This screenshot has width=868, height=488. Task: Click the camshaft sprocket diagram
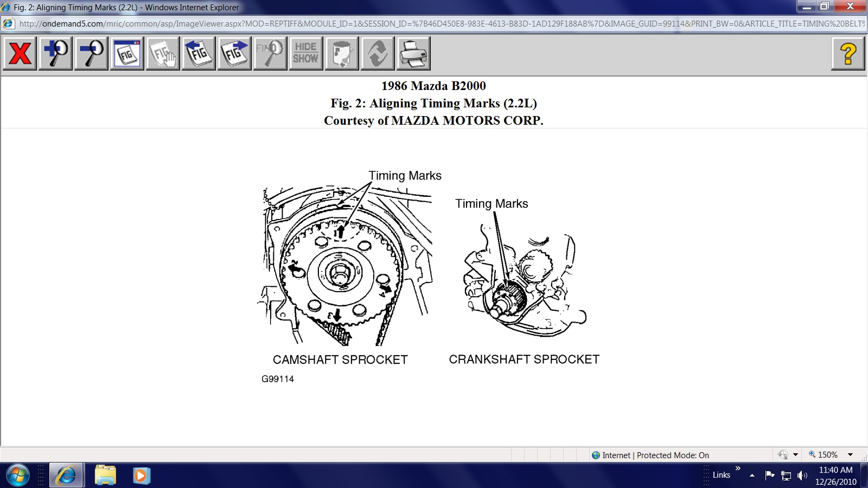344,266
